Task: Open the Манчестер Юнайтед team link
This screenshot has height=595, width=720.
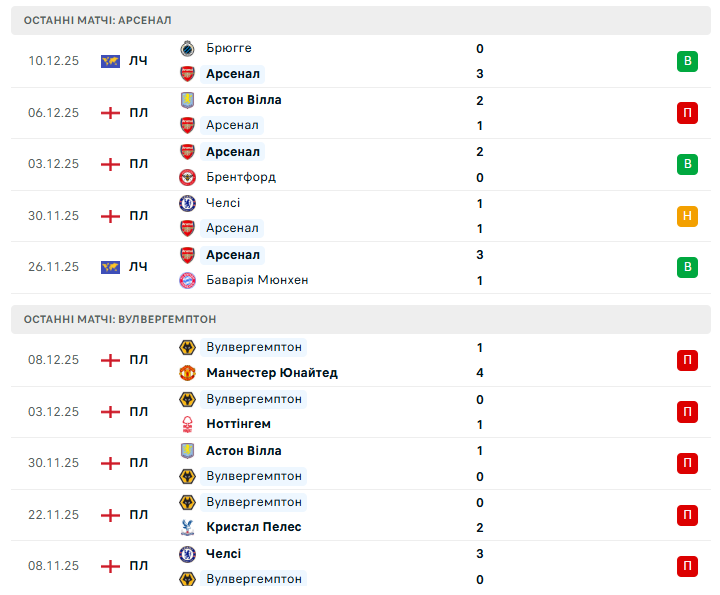Action: pyautogui.click(x=271, y=373)
